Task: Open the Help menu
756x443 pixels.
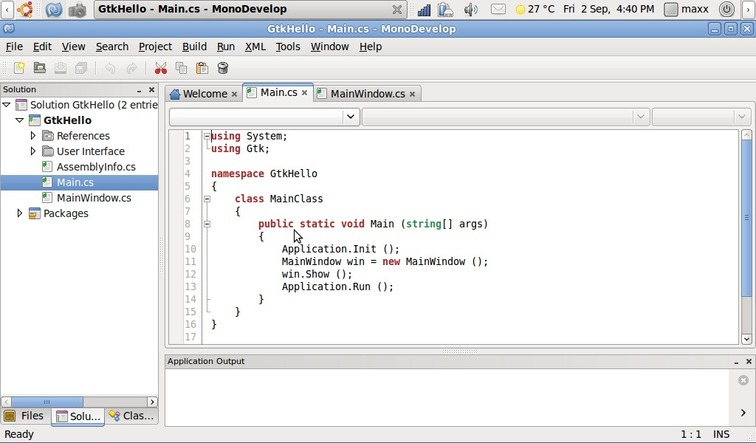Action: click(x=370, y=47)
